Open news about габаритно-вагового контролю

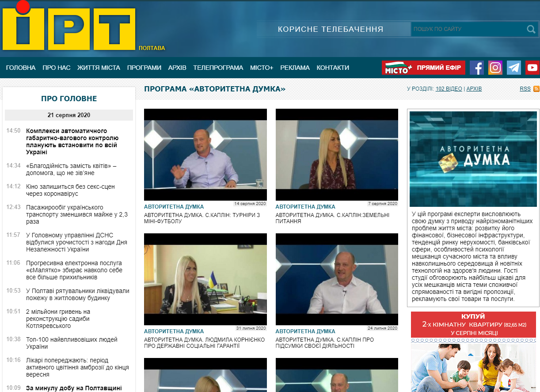72,141
